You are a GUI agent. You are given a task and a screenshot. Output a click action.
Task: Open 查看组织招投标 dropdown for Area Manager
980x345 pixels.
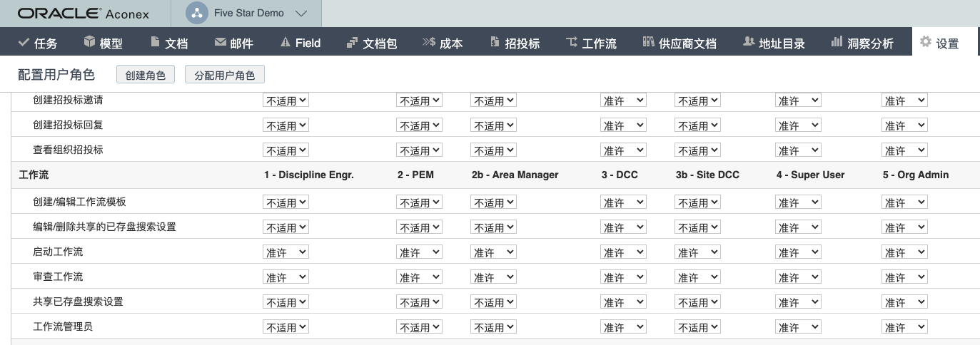click(x=493, y=150)
